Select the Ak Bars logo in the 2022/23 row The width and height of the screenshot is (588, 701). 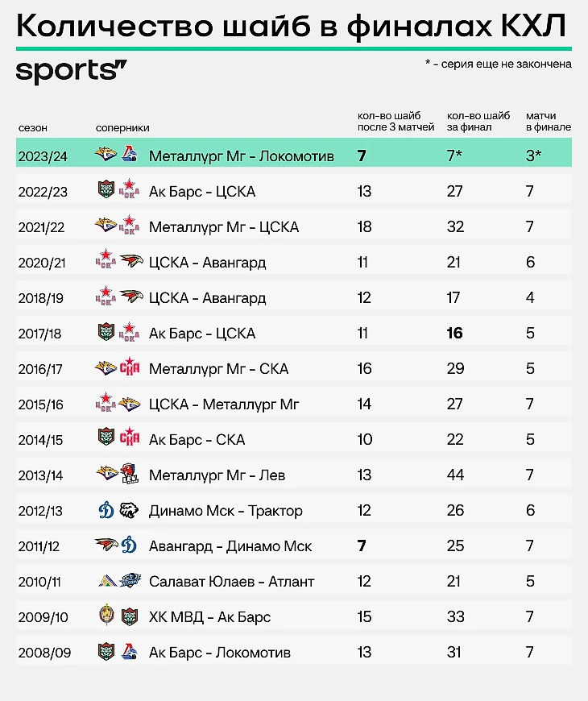click(x=106, y=191)
